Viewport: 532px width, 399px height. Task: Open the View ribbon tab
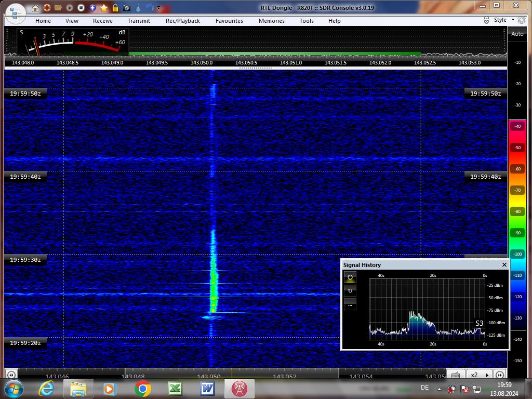point(72,21)
